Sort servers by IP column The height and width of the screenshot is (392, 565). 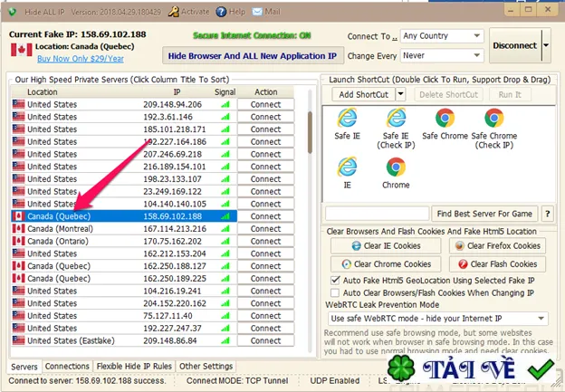tap(177, 92)
